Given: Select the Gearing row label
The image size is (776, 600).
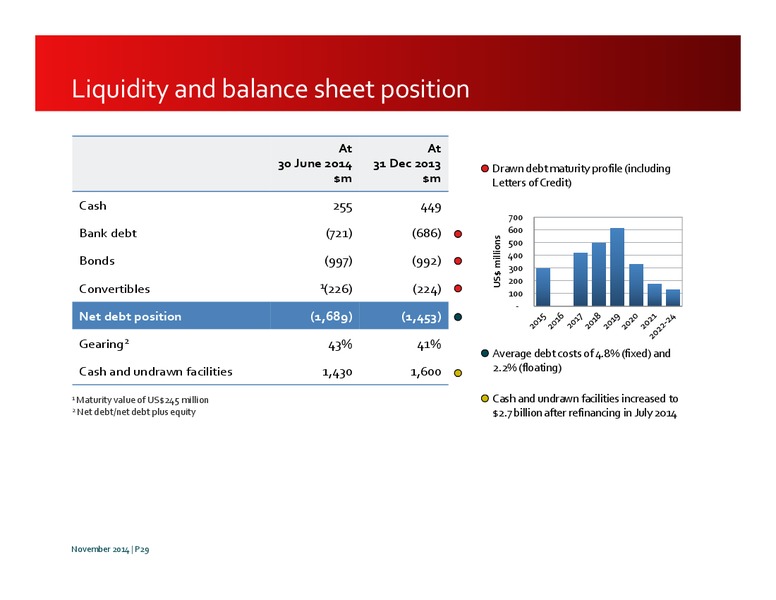Looking at the screenshot, I should tap(104, 344).
